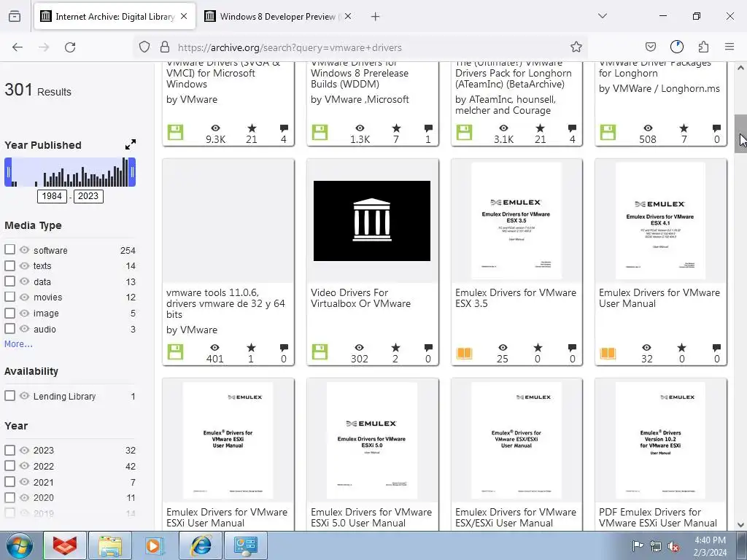
Task: Check the texts media type box
Action: 9,265
